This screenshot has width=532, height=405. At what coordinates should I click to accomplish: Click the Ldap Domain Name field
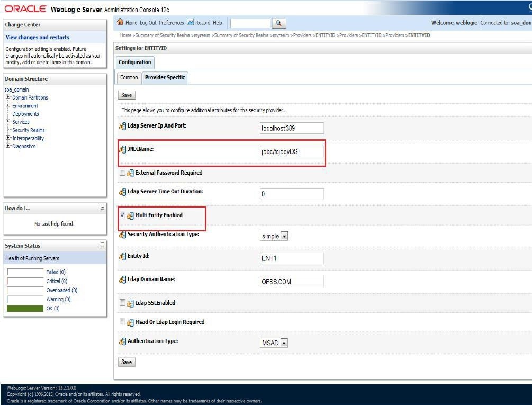pos(292,282)
